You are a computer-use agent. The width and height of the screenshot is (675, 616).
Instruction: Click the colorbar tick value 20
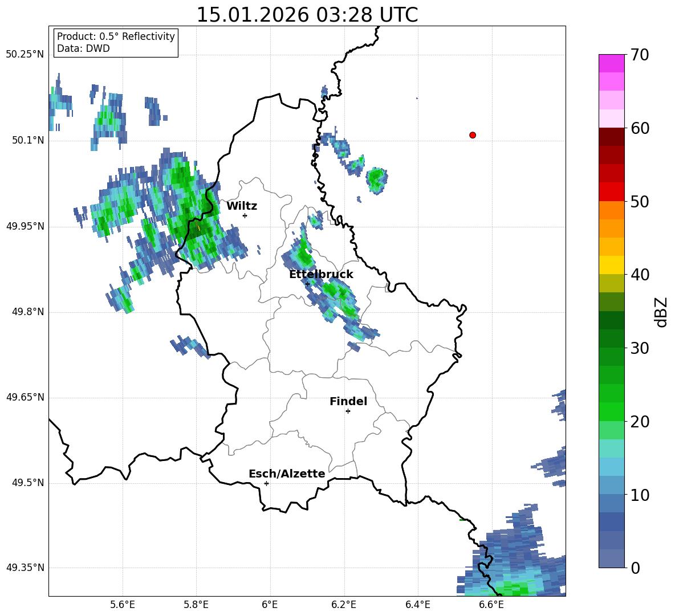click(640, 421)
